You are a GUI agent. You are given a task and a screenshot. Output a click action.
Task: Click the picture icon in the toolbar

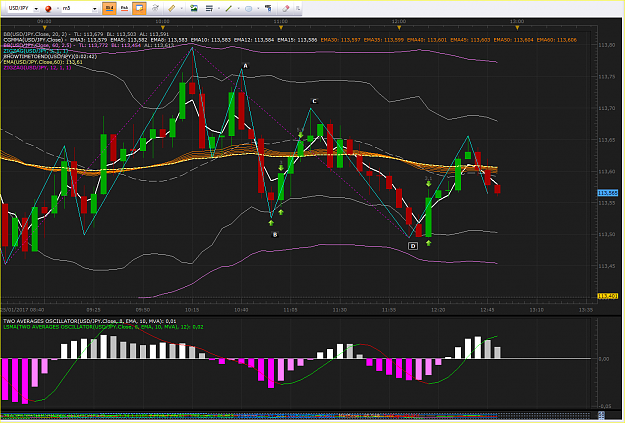tap(194, 8)
